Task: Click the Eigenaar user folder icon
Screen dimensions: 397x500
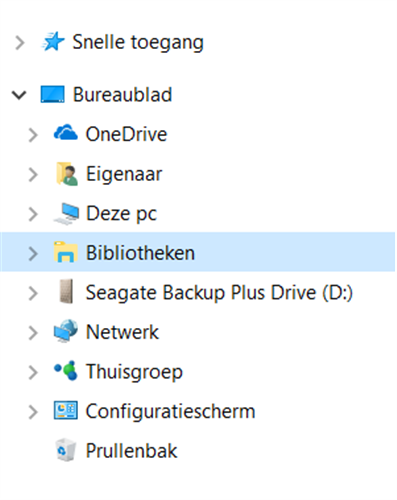Action: click(67, 174)
